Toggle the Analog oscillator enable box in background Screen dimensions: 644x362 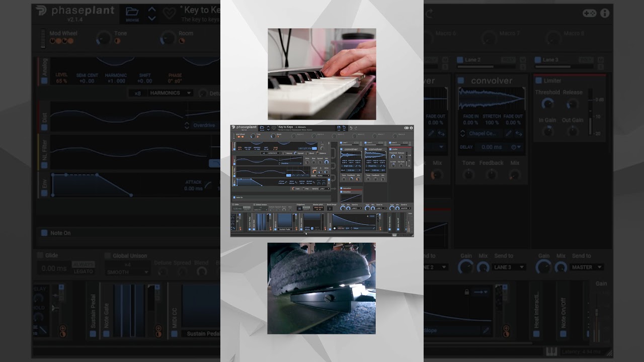pyautogui.click(x=44, y=80)
